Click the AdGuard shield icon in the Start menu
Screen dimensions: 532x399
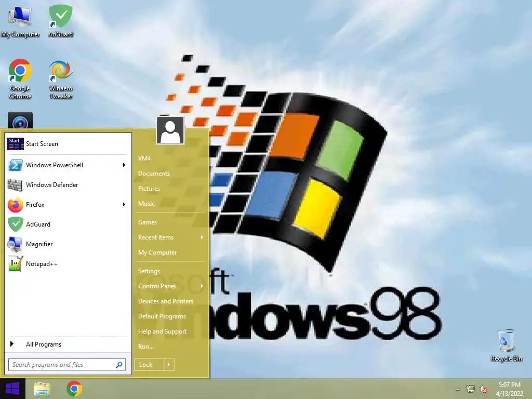(15, 224)
